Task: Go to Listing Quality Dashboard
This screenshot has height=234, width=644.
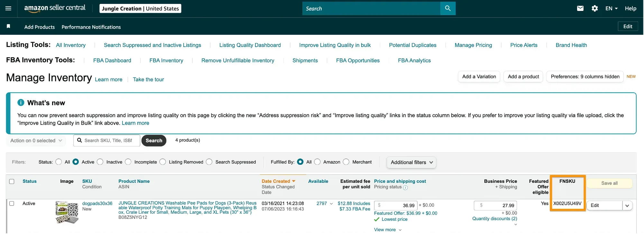Action: [x=250, y=45]
